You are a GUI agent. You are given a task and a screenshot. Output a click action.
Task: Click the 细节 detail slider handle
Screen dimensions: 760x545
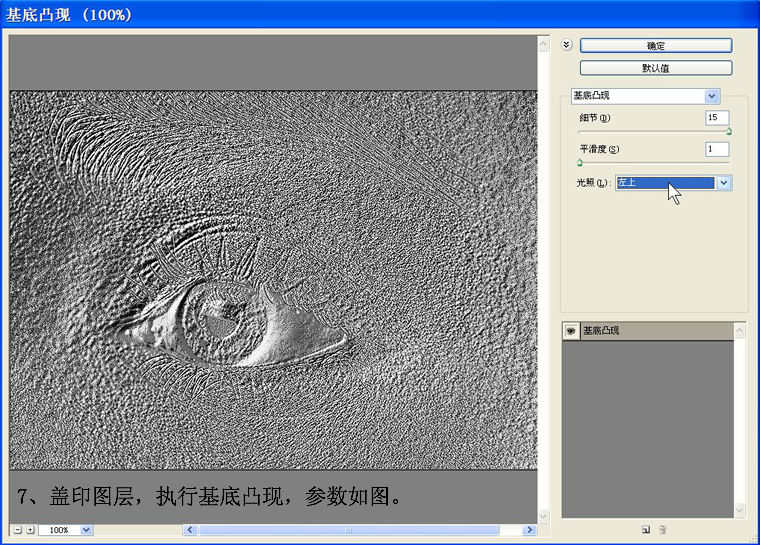(x=728, y=131)
